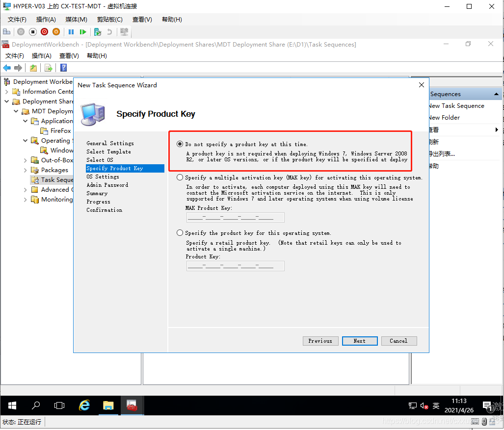The height and width of the screenshot is (430, 504).
Task: Open 帮助(H) menu in Workbench window
Action: point(97,56)
